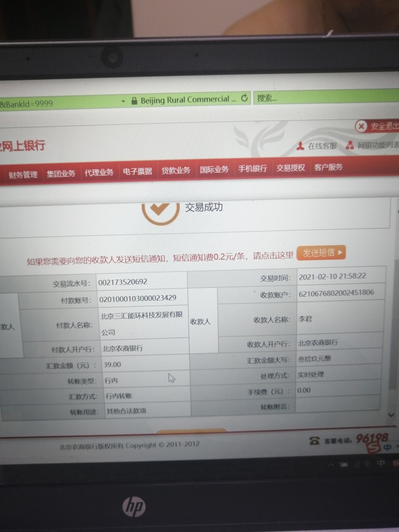Click the page scrollbar down arrow
This screenshot has height=532, width=399.
[x=390, y=416]
